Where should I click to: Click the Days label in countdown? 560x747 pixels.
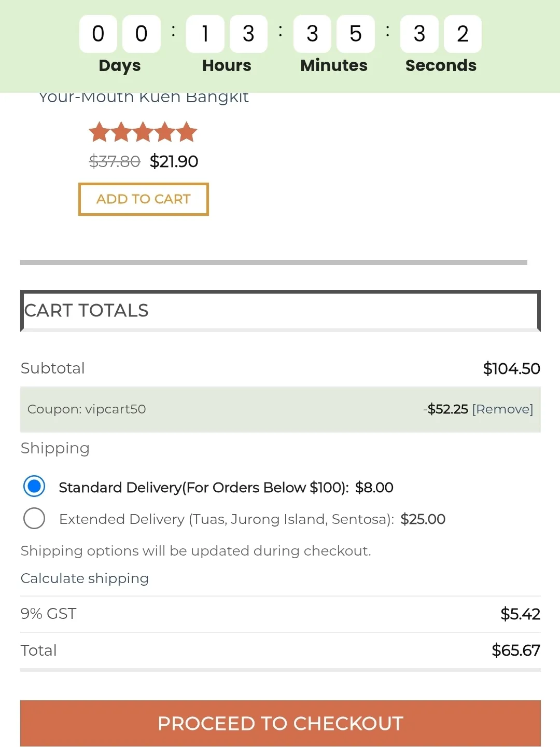tap(120, 65)
